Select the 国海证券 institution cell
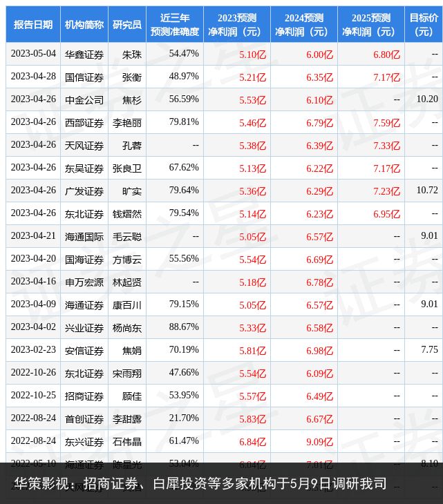The width and height of the screenshot is (443, 504). (x=84, y=260)
